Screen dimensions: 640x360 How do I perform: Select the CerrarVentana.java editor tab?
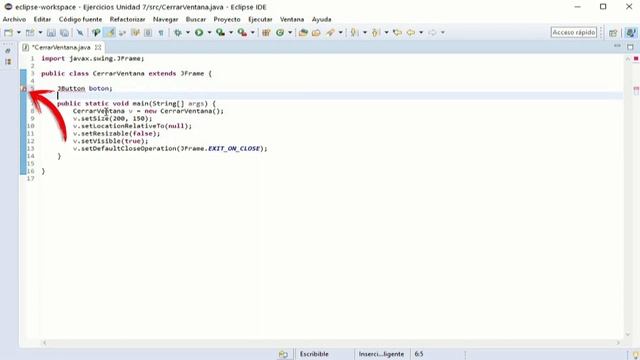[x=61, y=47]
